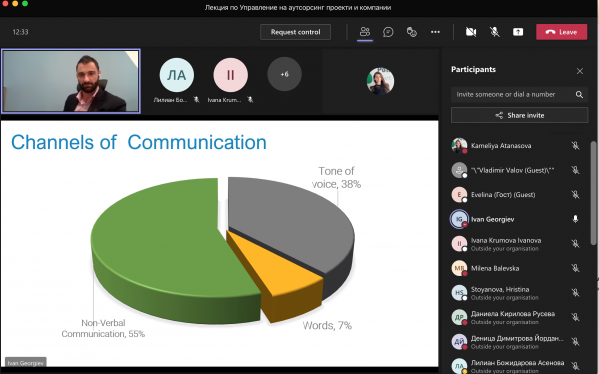The height and width of the screenshot is (374, 599).
Task: Click the ЛА participant avatar
Action: (176, 75)
